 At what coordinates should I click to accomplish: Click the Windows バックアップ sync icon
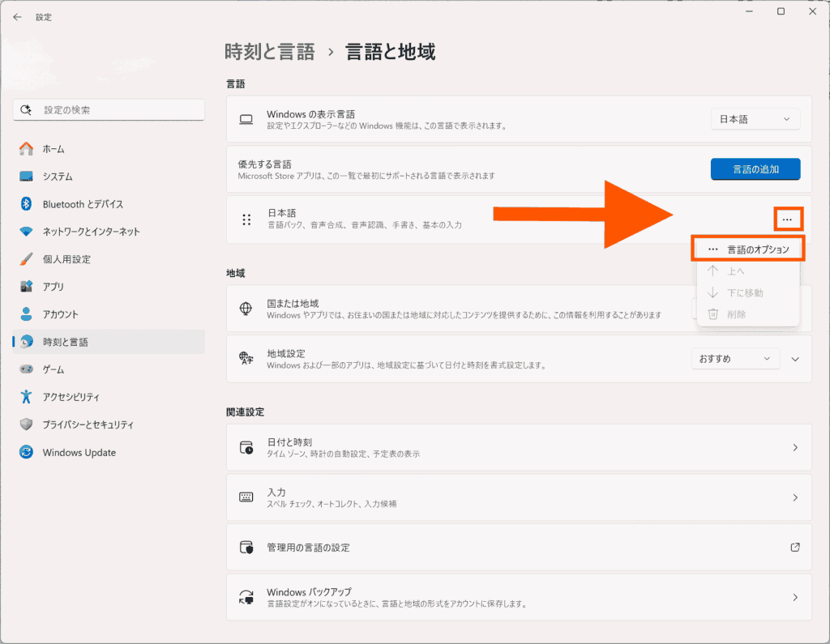tap(246, 597)
